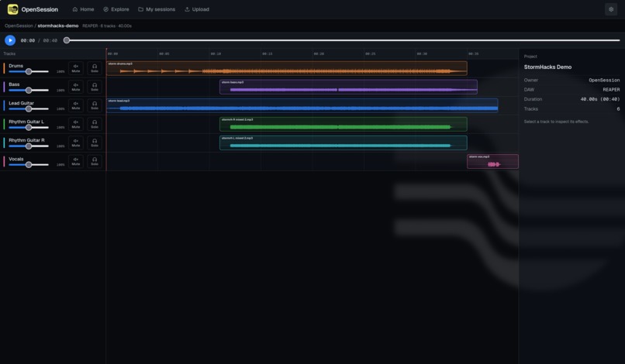
Task: Select the Lead Guitar track name
Action: (22, 103)
